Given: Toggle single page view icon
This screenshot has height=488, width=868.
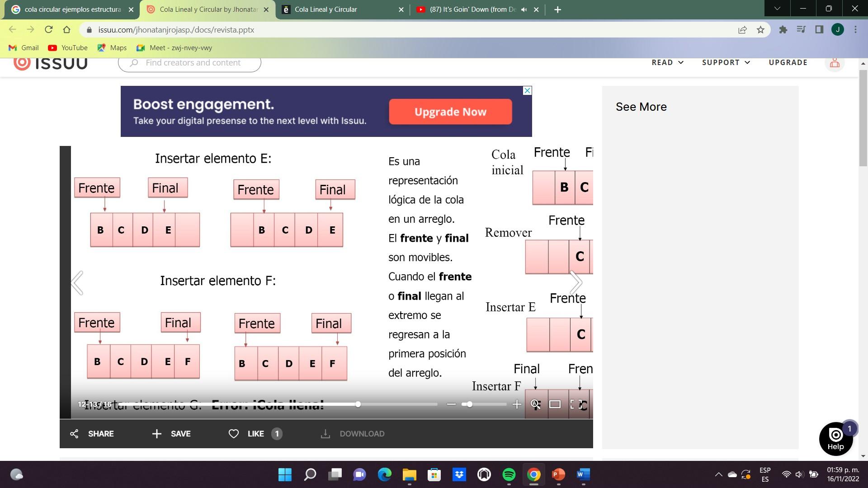Looking at the screenshot, I should pos(555,404).
